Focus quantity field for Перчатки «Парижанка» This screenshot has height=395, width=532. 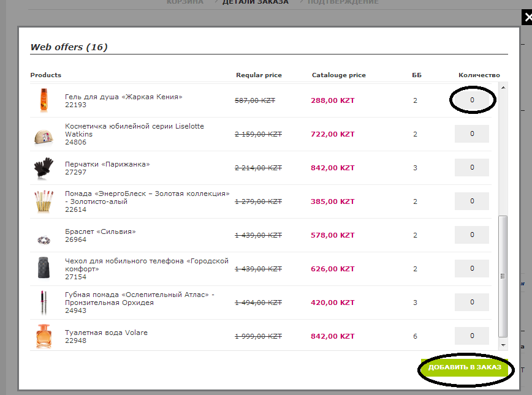[472, 168]
